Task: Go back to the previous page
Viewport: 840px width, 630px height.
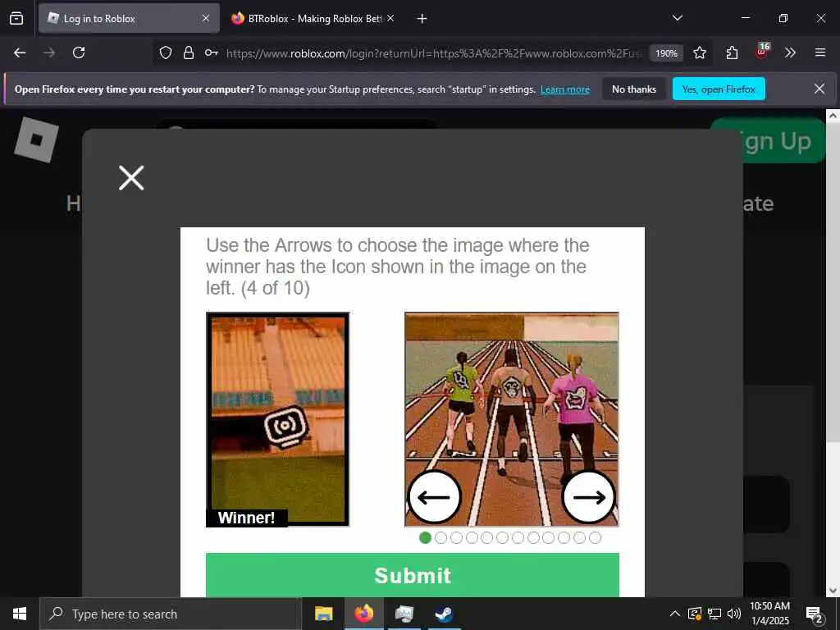Action: click(20, 52)
